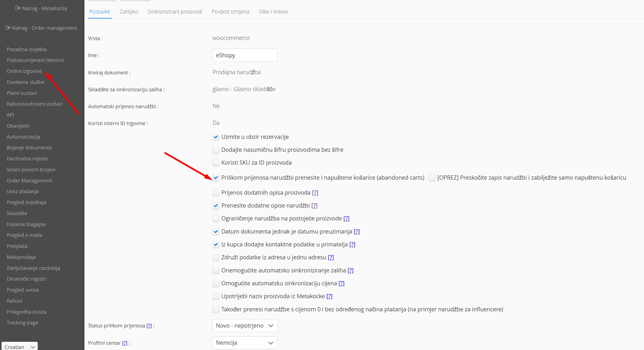Viewport: 644px width, 350px height.
Task: Click the Natrag - MetaKocka exit icon
Action: pyautogui.click(x=18, y=8)
